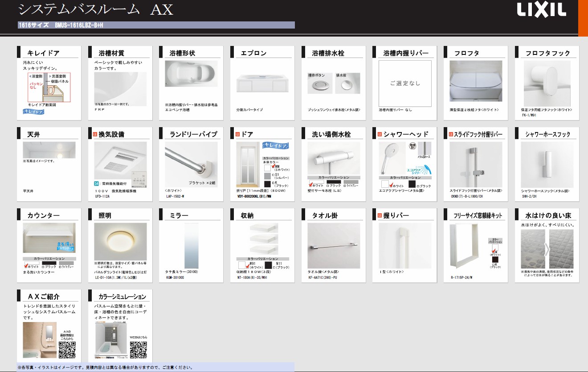588x372 pixels.
Task: Open the 洗い場側水栓 faucet photo
Action: [x=334, y=158]
